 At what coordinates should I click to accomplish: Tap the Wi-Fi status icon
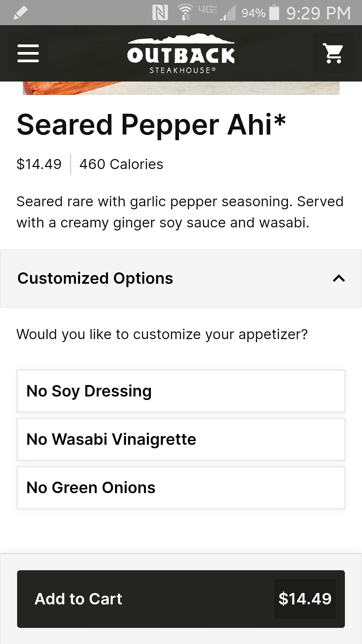point(185,13)
